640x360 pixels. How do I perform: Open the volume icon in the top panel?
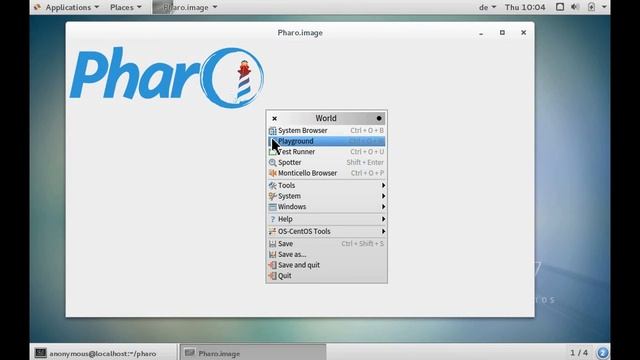(x=575, y=7)
